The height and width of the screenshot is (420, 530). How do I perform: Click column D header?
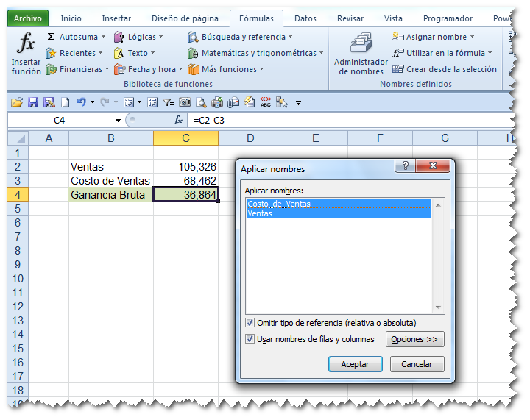pyautogui.click(x=250, y=138)
